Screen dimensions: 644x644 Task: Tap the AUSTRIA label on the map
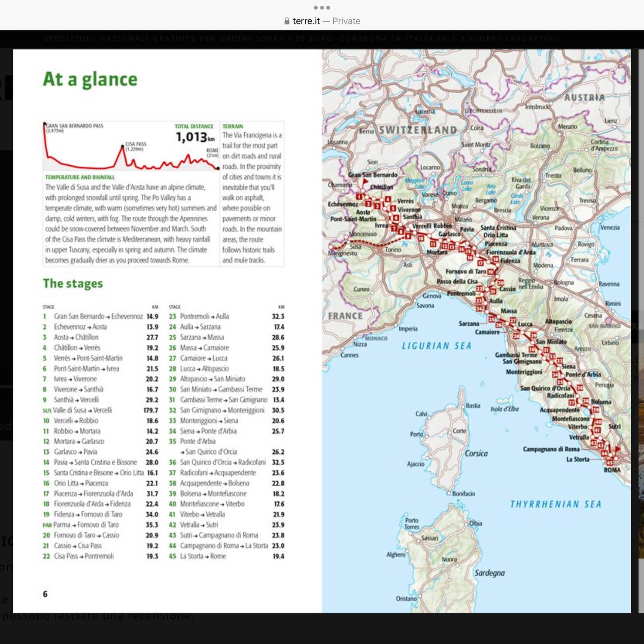(x=584, y=98)
